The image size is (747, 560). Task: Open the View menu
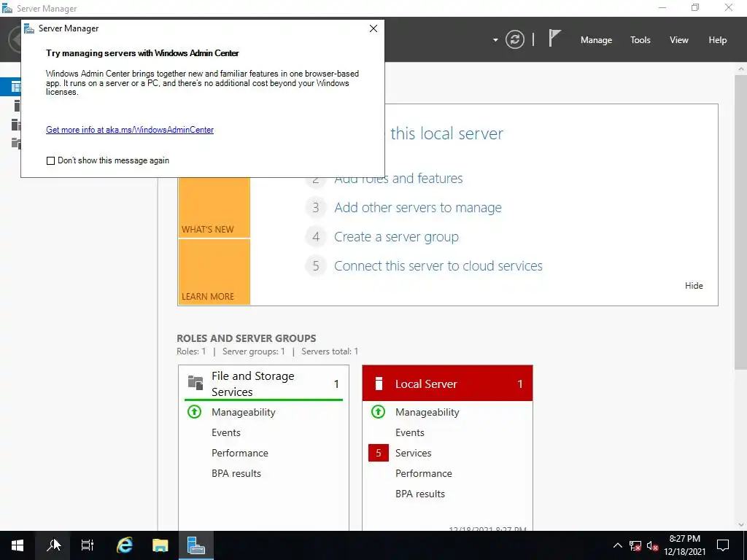(679, 40)
